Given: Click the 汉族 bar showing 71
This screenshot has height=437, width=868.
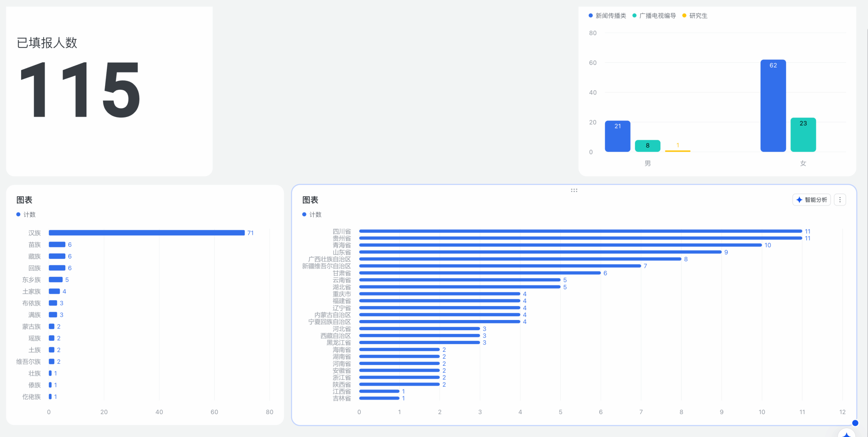Looking at the screenshot, I should click(146, 233).
